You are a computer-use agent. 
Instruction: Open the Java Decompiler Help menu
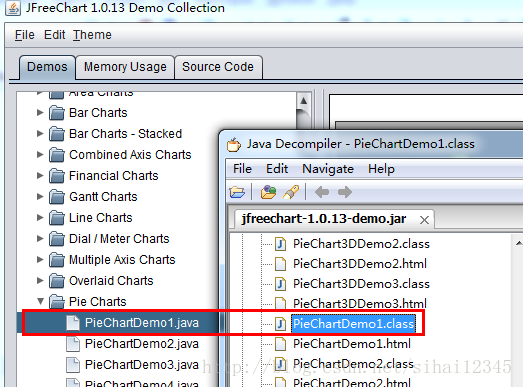(381, 169)
